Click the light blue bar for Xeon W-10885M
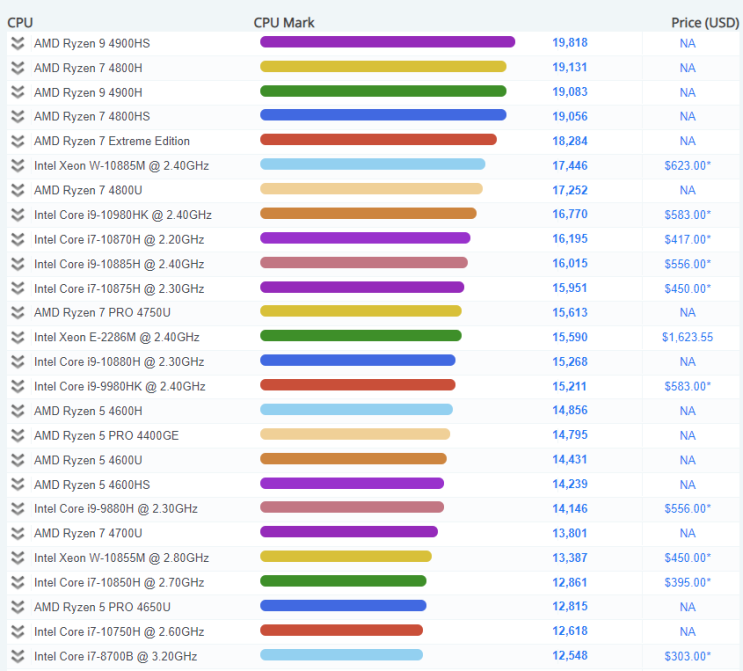Image resolution: width=743 pixels, height=671 pixels. pyautogui.click(x=372, y=164)
